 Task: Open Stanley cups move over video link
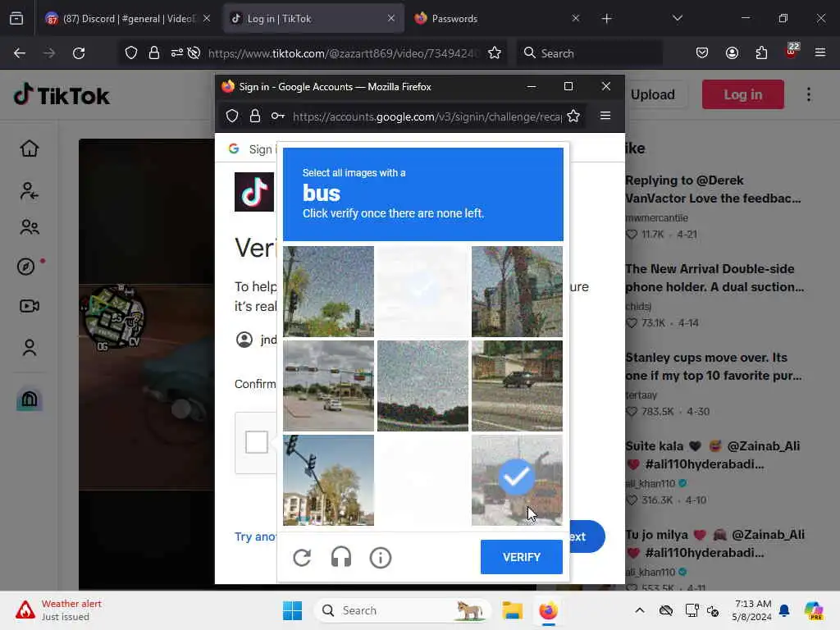pos(714,367)
